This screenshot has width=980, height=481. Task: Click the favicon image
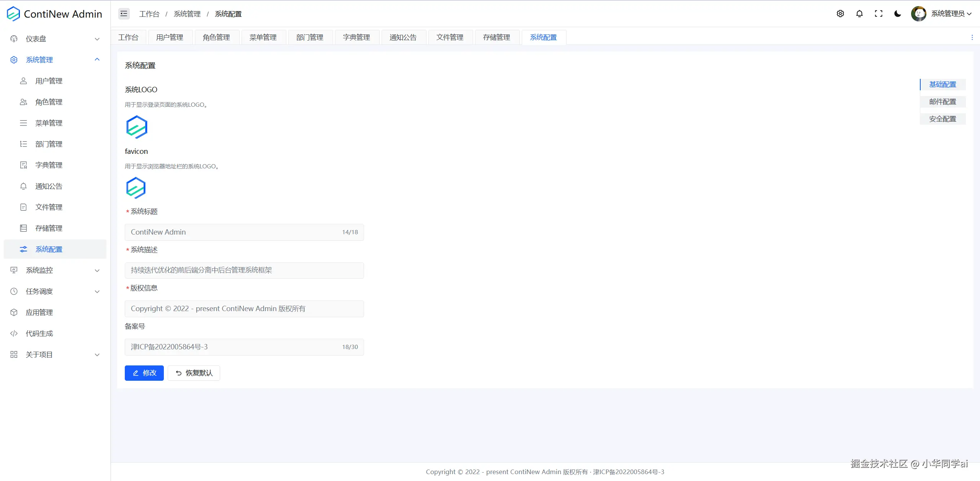point(136,188)
